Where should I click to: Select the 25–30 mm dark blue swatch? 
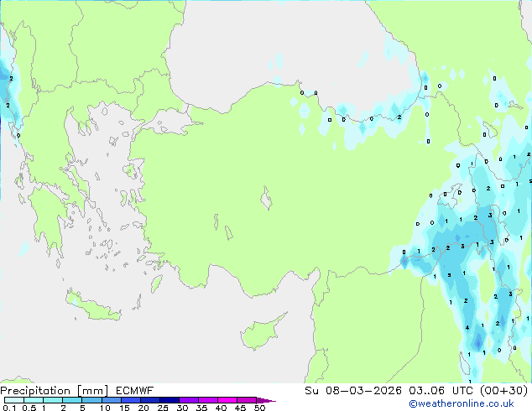pyautogui.click(x=169, y=400)
